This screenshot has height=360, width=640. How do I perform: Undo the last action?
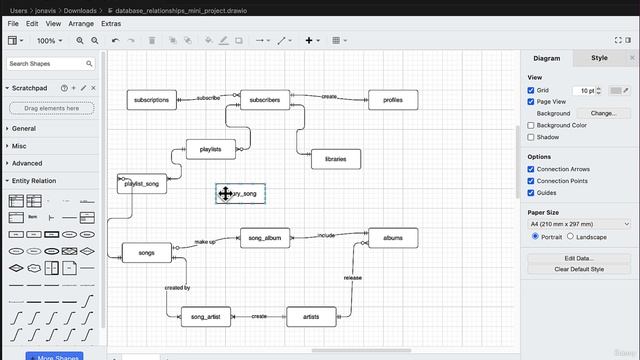pos(116,40)
